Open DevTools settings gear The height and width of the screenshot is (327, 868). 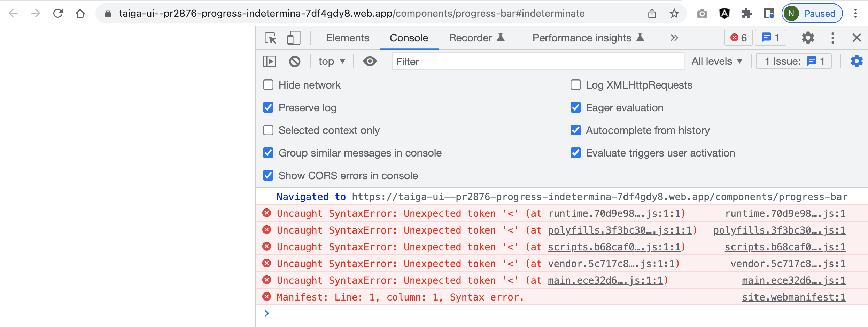tap(807, 38)
